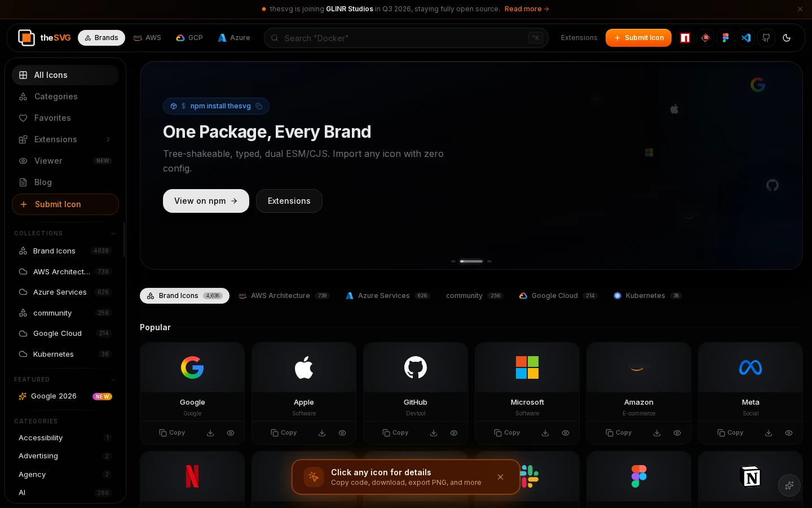The image size is (812, 508).
Task: Open Categories in the sidebar
Action: tap(65, 97)
